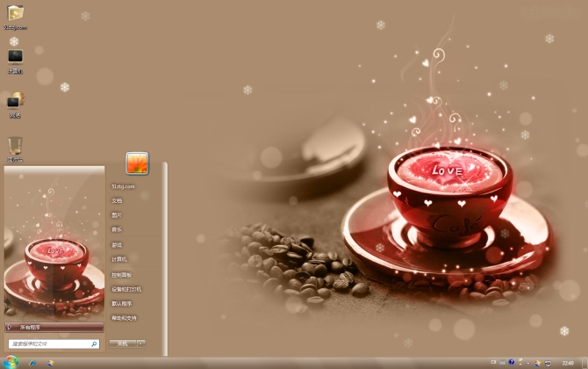Image resolution: width=588 pixels, height=369 pixels.
Task: Open Control Panel (控制面板) in Start menu
Action: tap(121, 275)
